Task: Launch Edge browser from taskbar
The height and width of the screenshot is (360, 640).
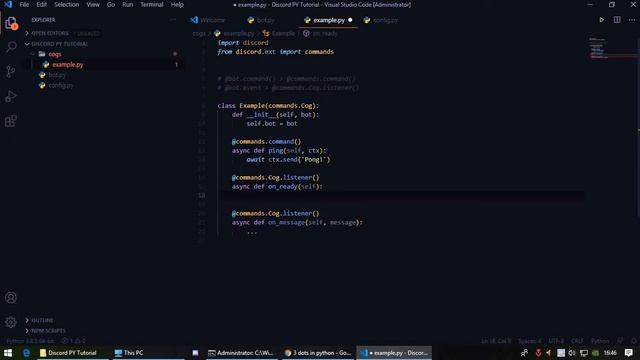Action: click(x=27, y=353)
